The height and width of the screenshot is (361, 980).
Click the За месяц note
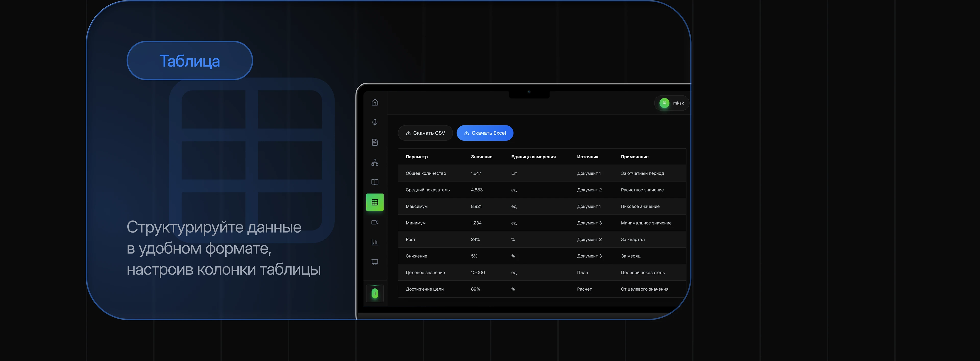coord(630,256)
